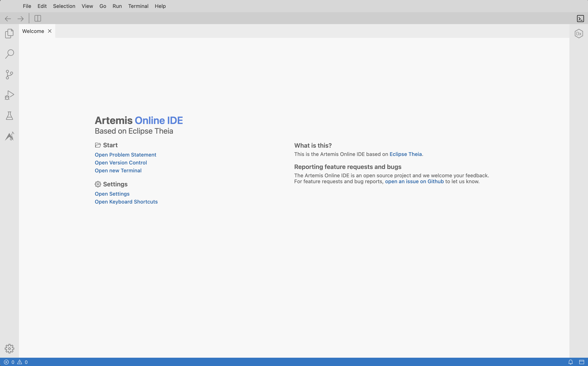Click the Open Settings link
This screenshot has height=366, width=588.
point(112,194)
